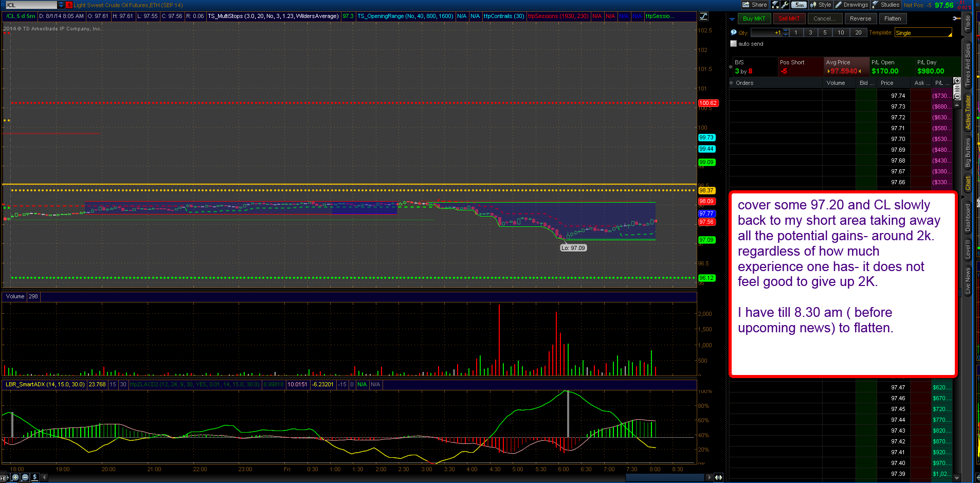Click the Qty input field

[x=766, y=32]
